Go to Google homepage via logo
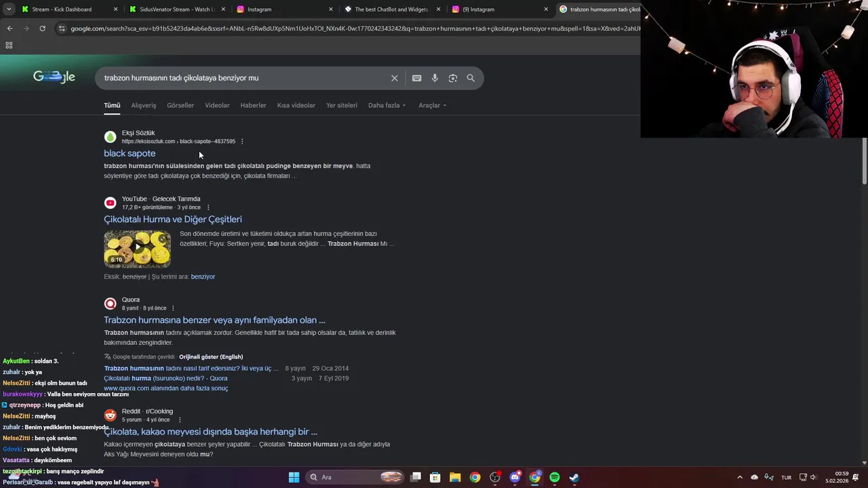The width and height of the screenshot is (868, 488). (54, 77)
